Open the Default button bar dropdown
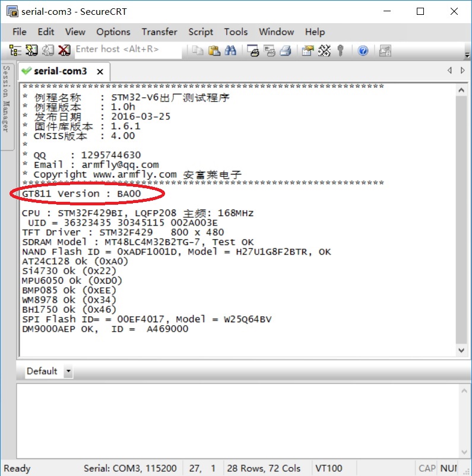 (68, 371)
